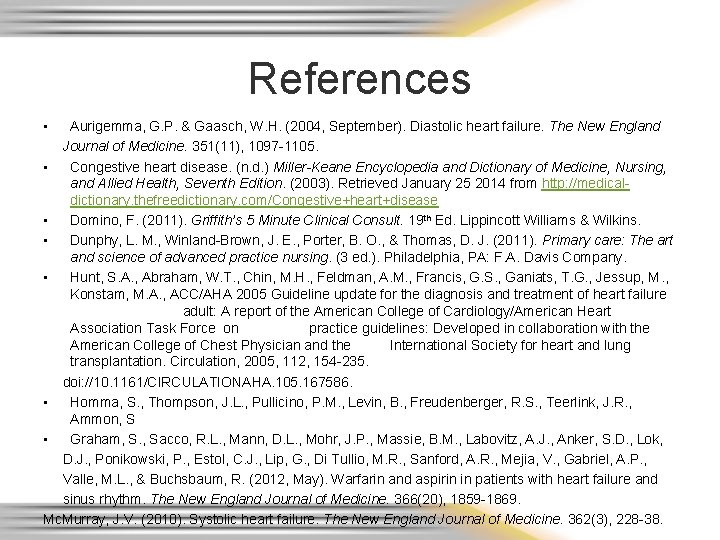Click the References slide title
This screenshot has width=720, height=540.
pyautogui.click(x=360, y=79)
